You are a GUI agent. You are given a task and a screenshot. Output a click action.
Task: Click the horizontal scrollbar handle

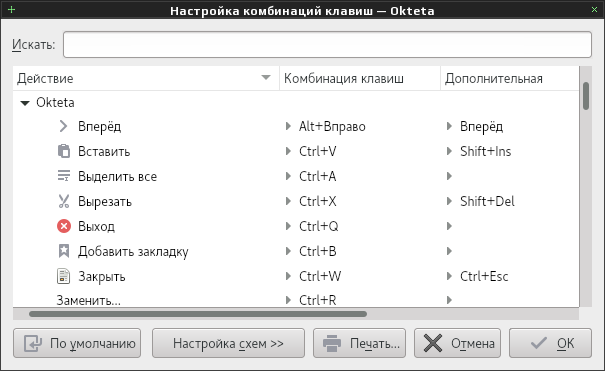198,314
